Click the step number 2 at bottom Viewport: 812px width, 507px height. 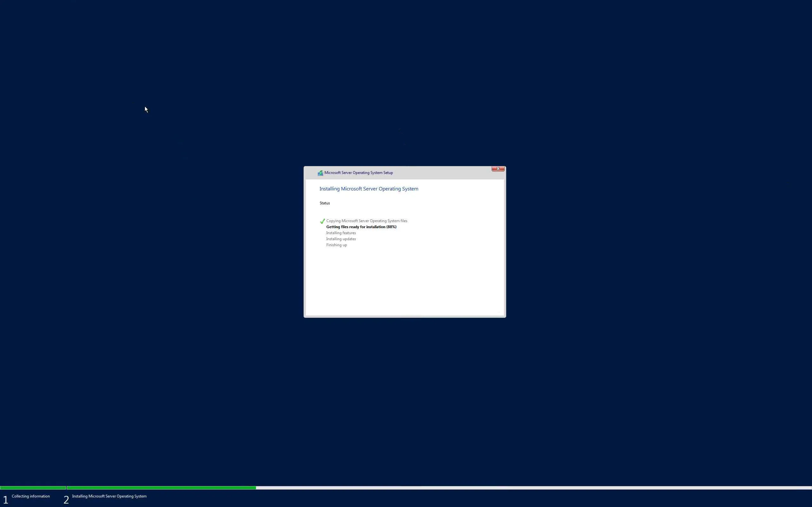coord(66,500)
